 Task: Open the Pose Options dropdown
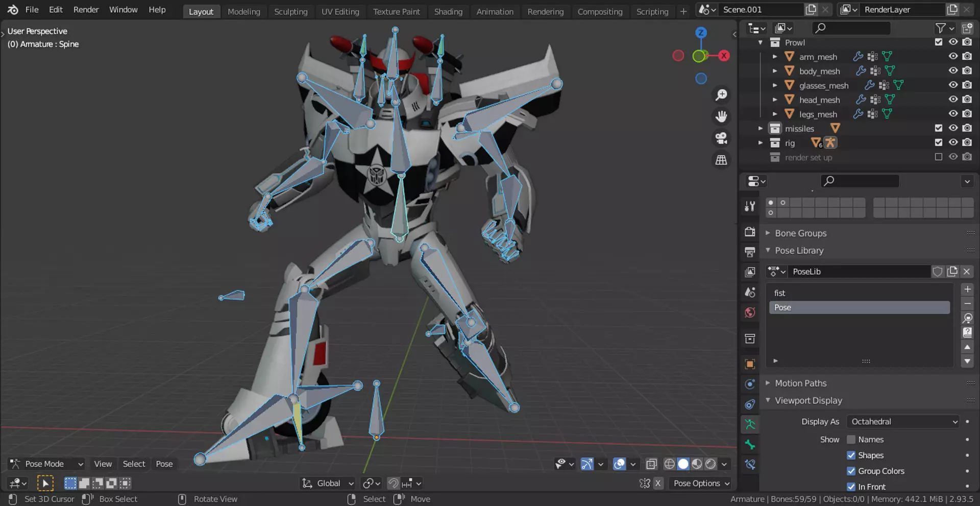coord(701,483)
